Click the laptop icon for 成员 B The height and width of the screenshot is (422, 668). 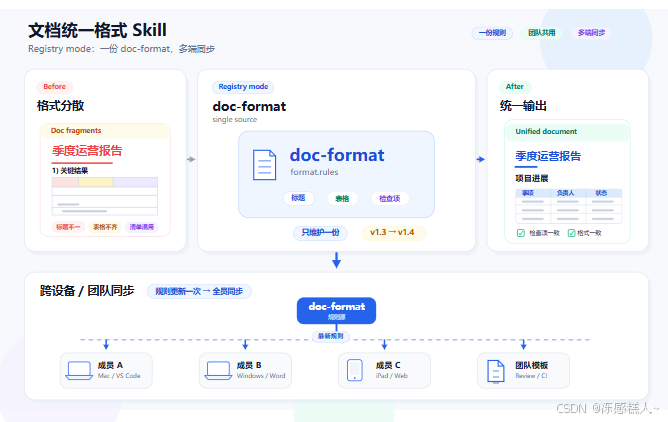click(218, 370)
